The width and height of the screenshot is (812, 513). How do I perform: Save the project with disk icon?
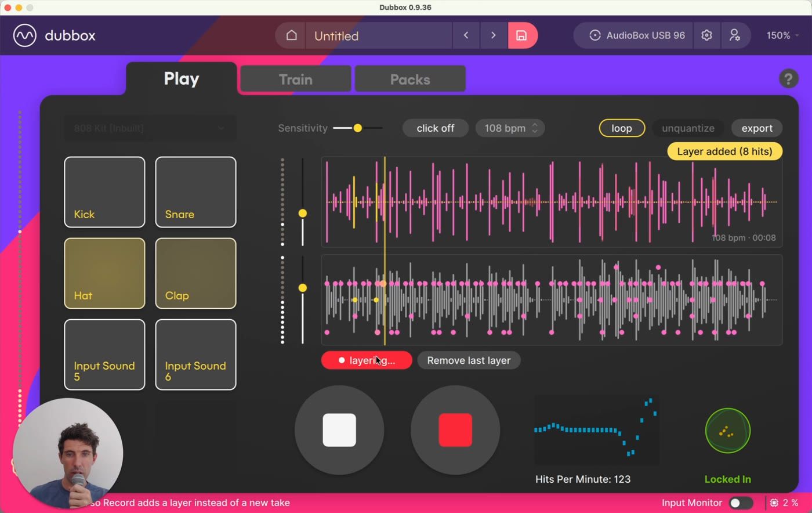[x=521, y=35]
